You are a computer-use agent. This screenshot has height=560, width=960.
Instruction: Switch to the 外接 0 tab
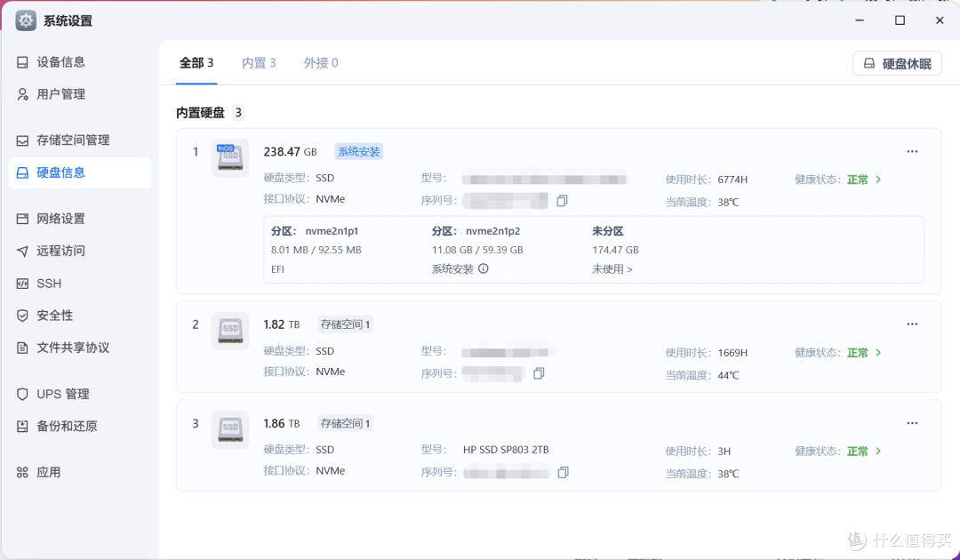tap(321, 63)
